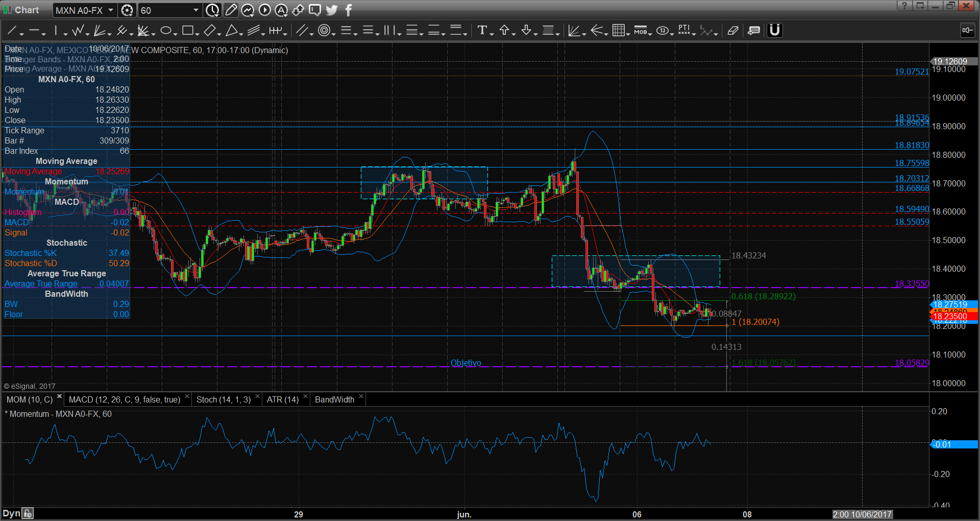Select the Moving Average row in data window

pos(66,172)
